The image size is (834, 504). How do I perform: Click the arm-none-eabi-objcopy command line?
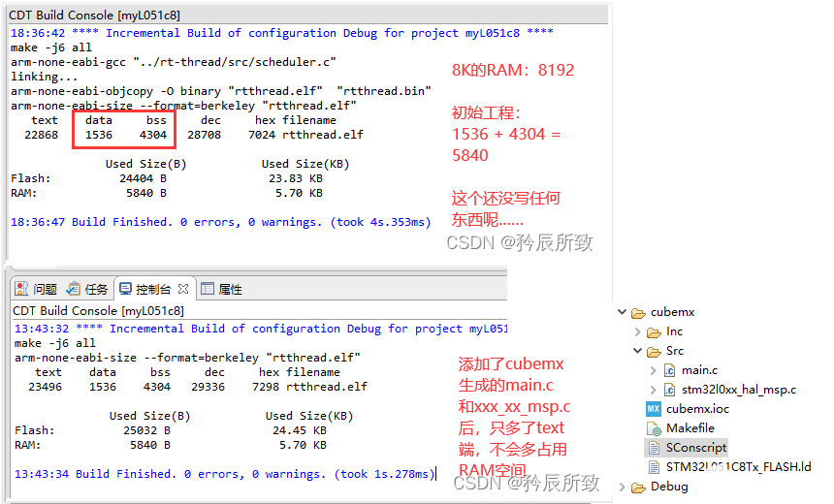click(221, 91)
